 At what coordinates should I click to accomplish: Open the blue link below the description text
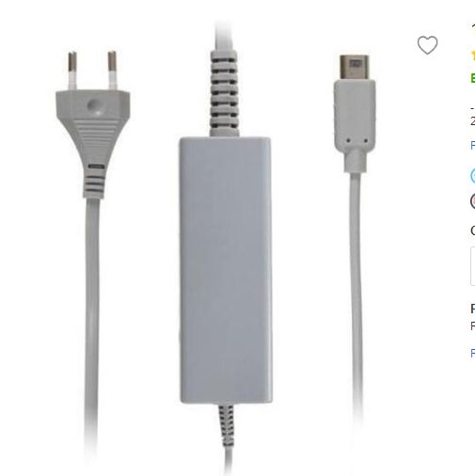click(473, 145)
